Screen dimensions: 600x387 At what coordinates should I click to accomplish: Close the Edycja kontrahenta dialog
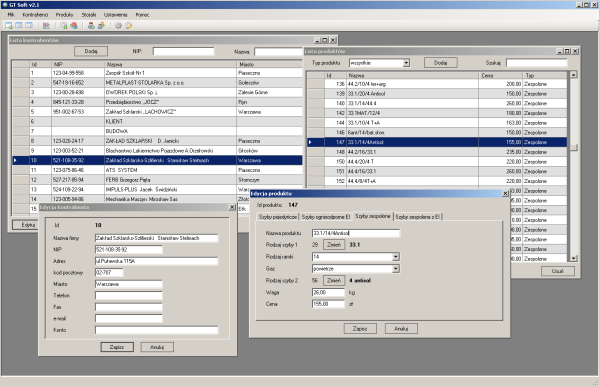[232, 207]
